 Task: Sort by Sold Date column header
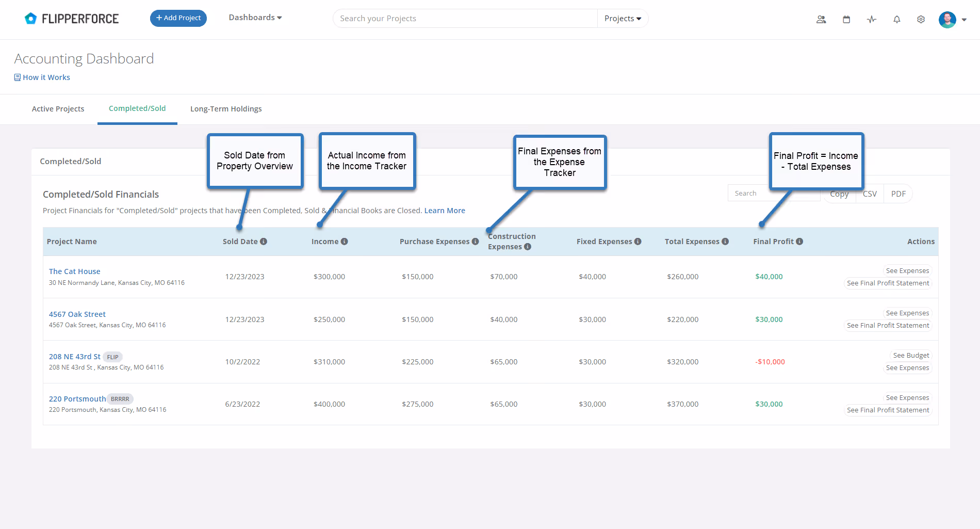240,242
